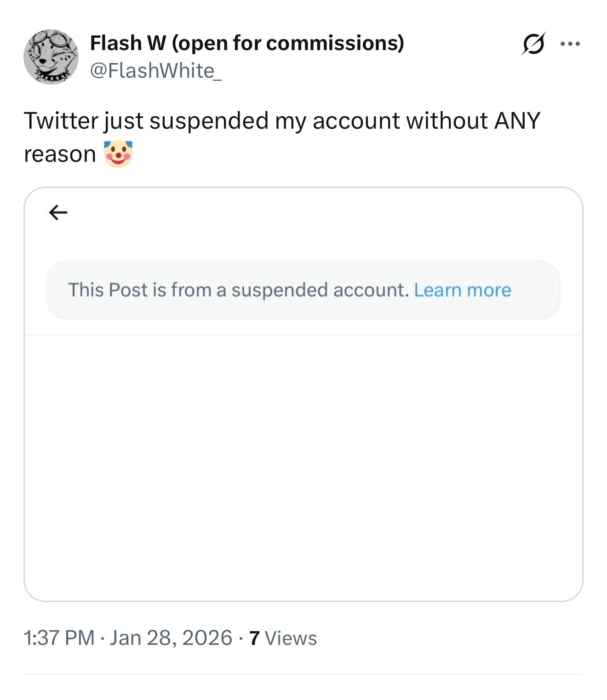Click the "Views" label

[291, 638]
